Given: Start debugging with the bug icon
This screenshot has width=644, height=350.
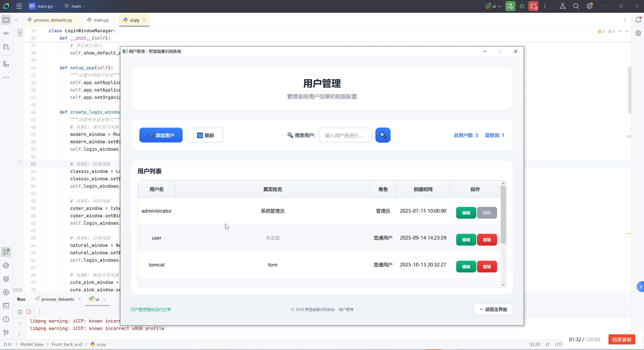Looking at the screenshot, I should click(x=522, y=6).
